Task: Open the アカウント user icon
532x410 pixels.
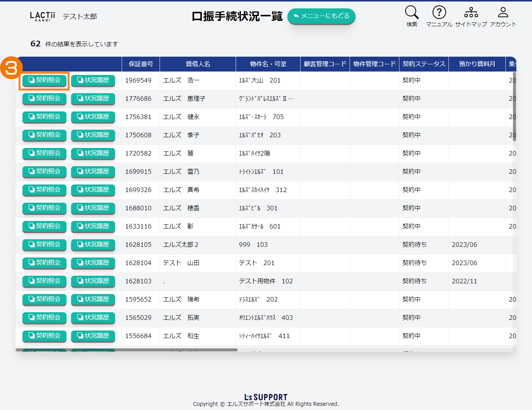Action: (503, 16)
